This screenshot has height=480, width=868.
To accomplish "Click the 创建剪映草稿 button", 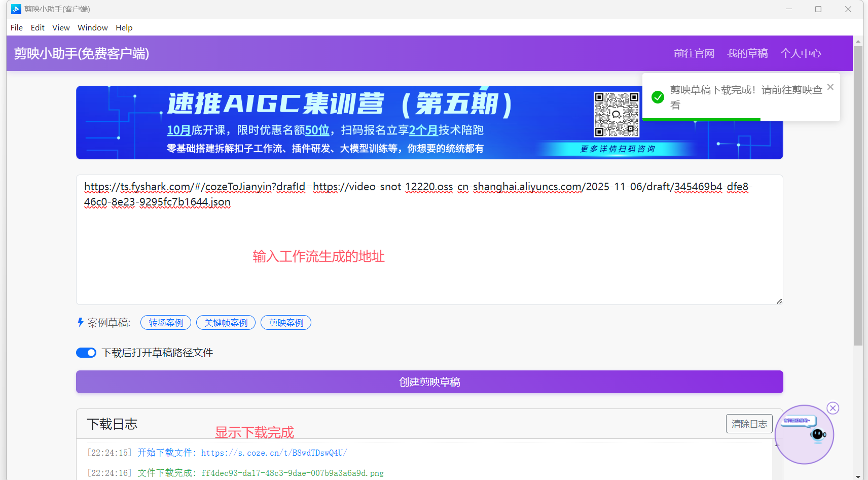I will point(429,382).
